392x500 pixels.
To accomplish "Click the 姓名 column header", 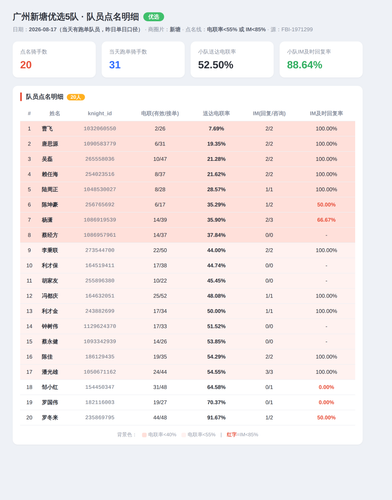I will point(55,113).
